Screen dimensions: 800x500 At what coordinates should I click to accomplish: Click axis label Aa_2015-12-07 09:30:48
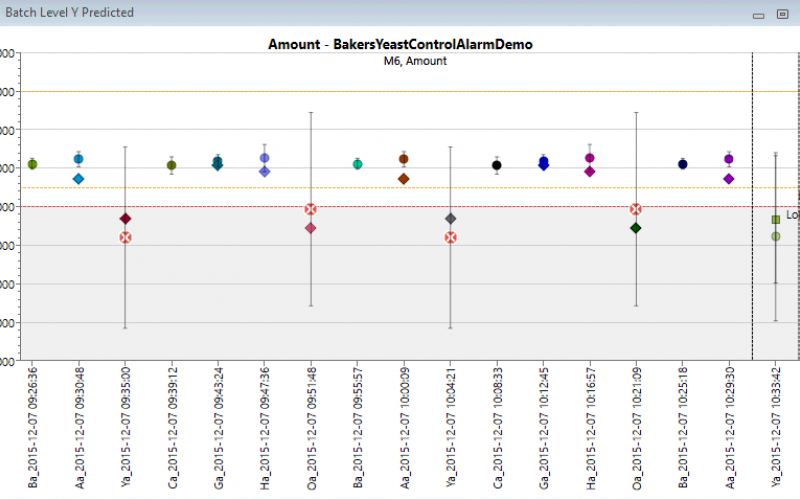[x=79, y=428]
